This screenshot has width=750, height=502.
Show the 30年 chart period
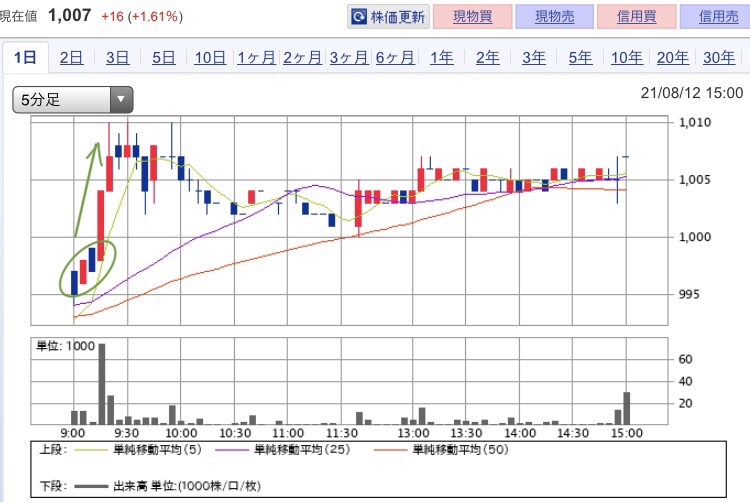[719, 58]
